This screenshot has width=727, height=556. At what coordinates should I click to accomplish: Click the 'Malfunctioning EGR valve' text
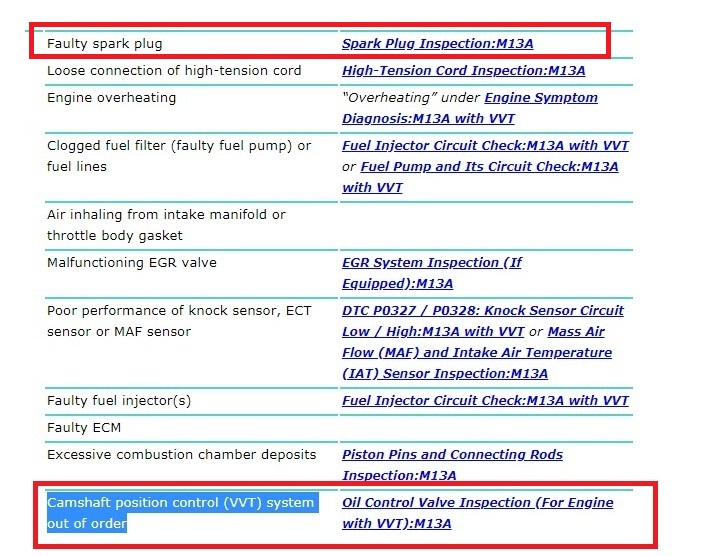click(132, 263)
